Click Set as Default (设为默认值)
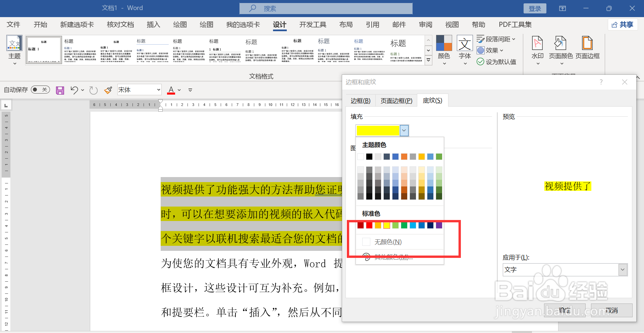Screen dimensions: 644x333 [x=496, y=62]
